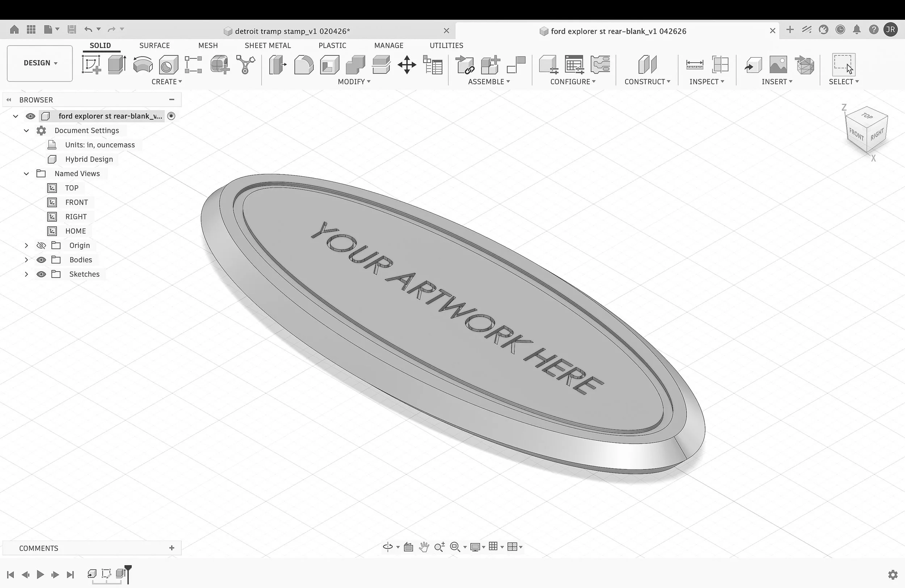Expand the Origin folder
The image size is (905, 588).
pos(26,245)
